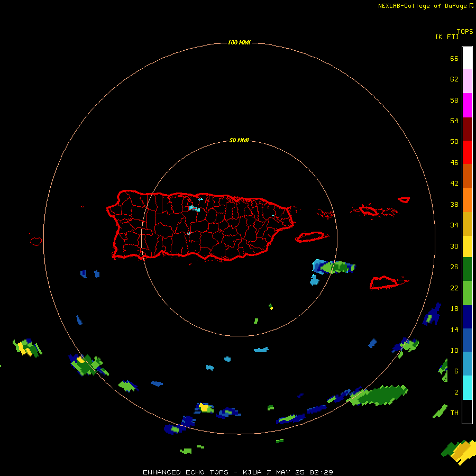Image resolution: width=476 pixels, height=476 pixels.
Task: Click the legend value label '18'
Action: pyautogui.click(x=454, y=309)
